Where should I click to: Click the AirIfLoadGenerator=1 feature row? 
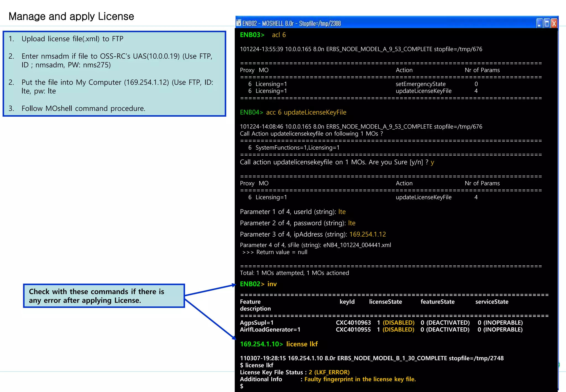coord(270,330)
